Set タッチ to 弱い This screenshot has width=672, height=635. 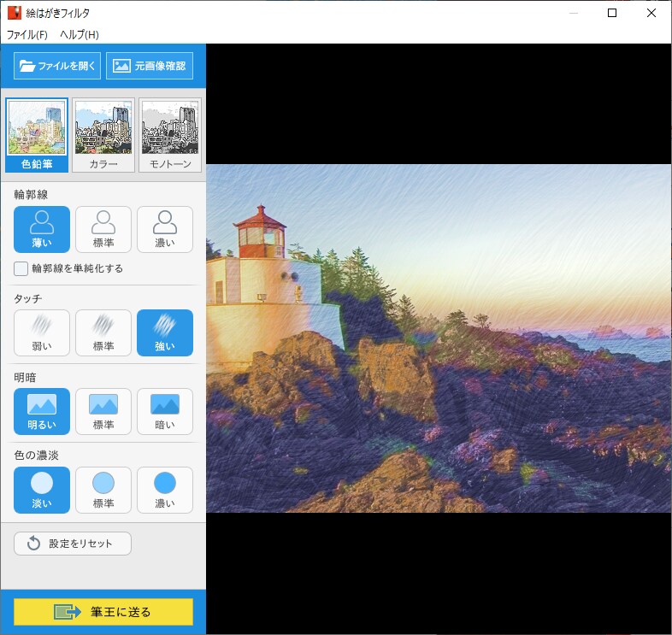point(42,333)
